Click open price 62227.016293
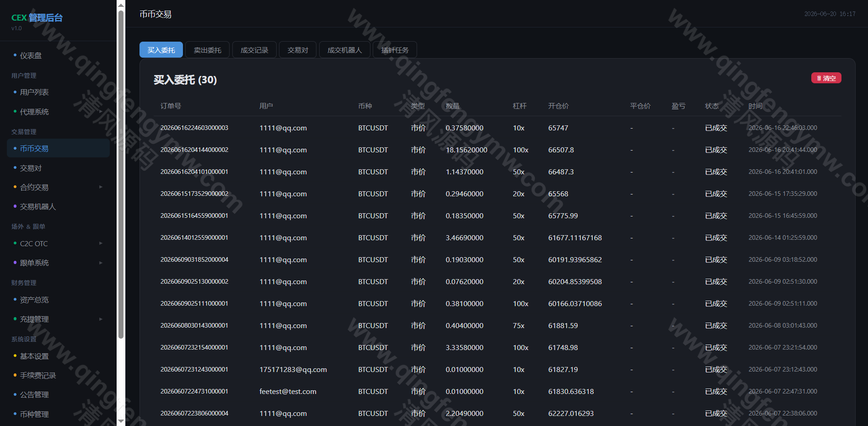Viewport: 868px width, 426px height. click(571, 413)
